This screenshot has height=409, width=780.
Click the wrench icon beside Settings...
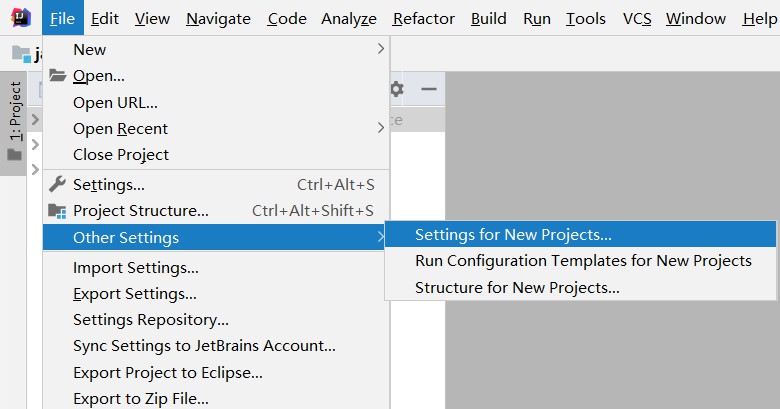pyautogui.click(x=57, y=184)
